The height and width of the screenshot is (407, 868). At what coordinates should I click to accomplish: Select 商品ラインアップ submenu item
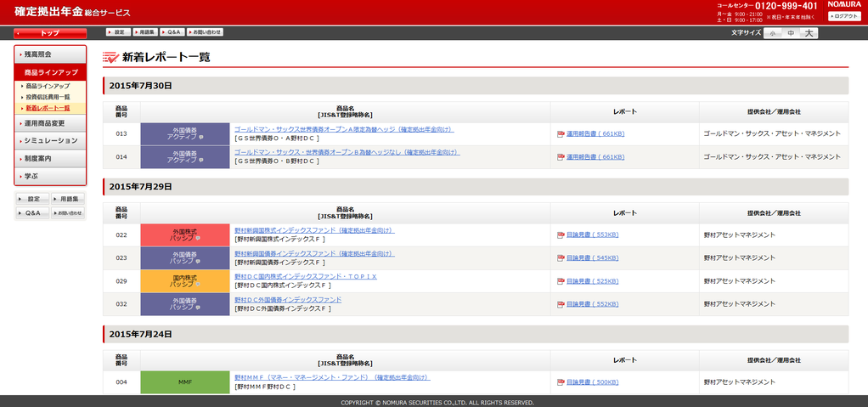pos(48,87)
